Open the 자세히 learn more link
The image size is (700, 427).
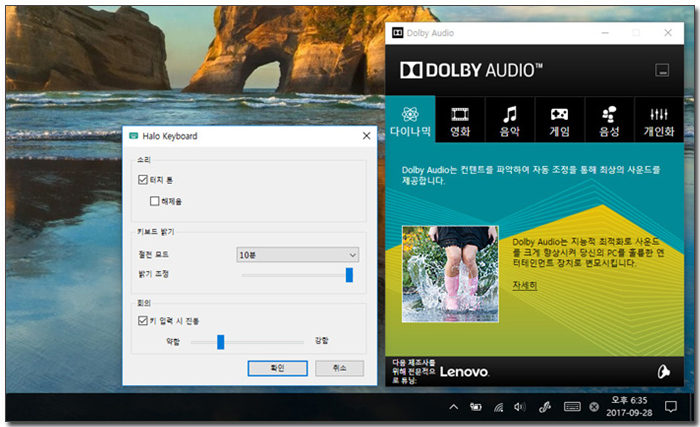(525, 285)
